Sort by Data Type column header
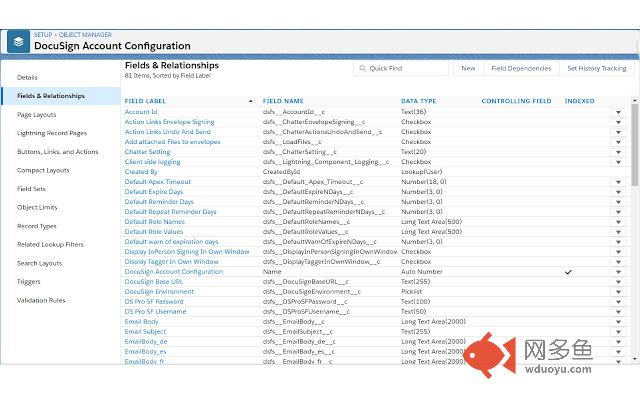 tap(418, 101)
